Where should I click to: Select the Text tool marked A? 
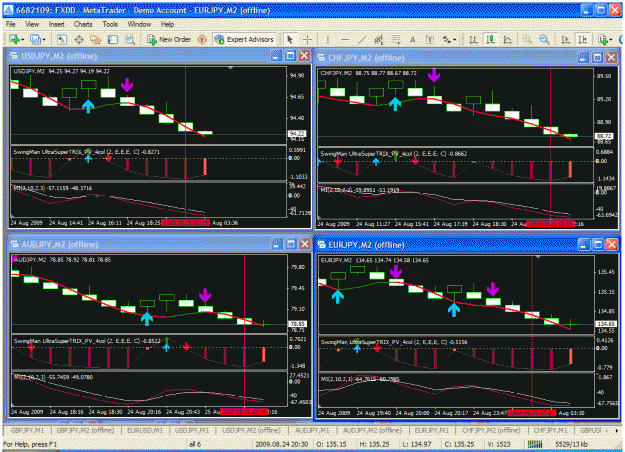coord(413,39)
